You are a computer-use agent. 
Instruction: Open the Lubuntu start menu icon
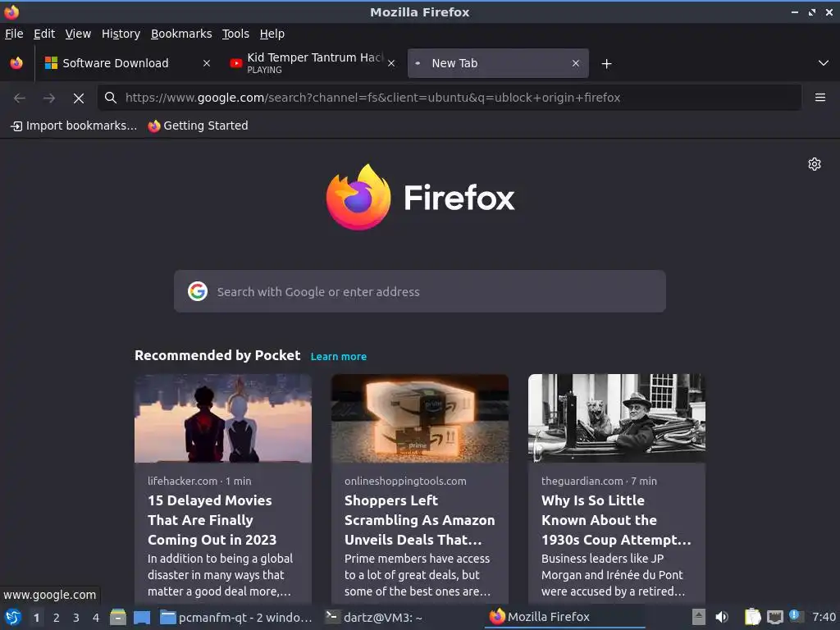(12, 617)
